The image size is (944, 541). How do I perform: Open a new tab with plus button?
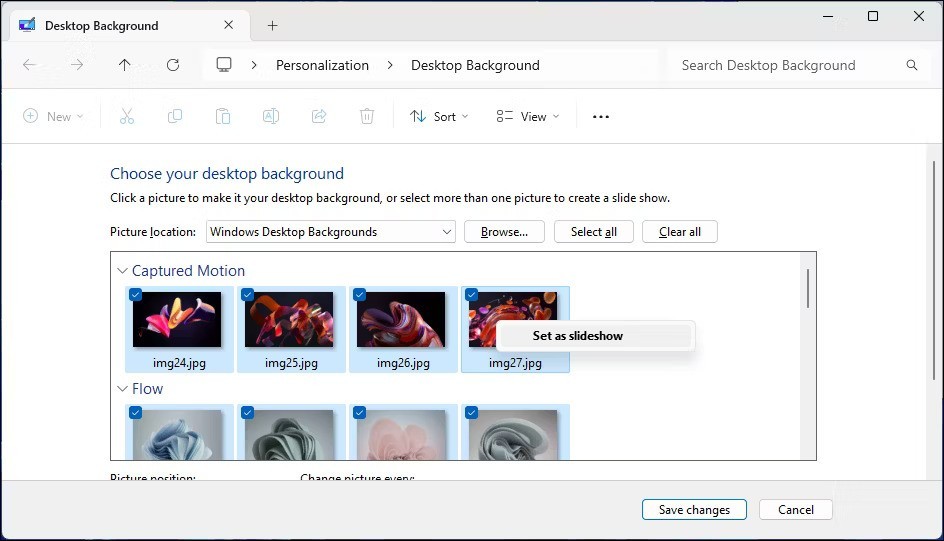pyautogui.click(x=272, y=26)
